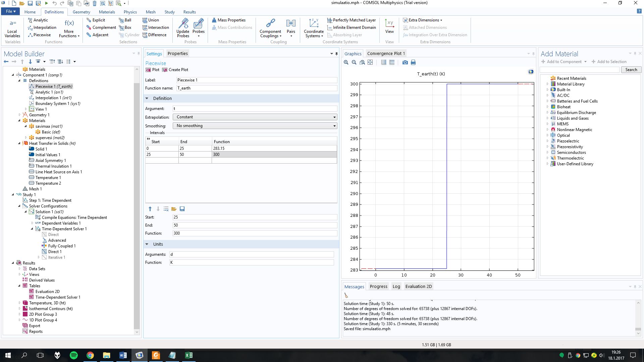This screenshot has height=362, width=644.
Task: Click the Function name input field
Action: tap(256, 88)
